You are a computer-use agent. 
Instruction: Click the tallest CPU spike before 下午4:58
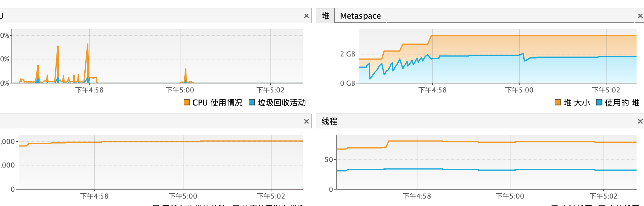87,45
